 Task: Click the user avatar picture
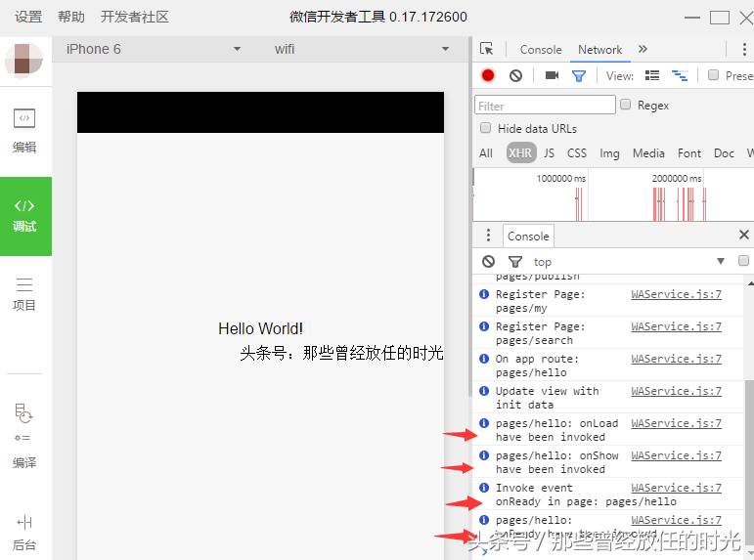coord(24,60)
